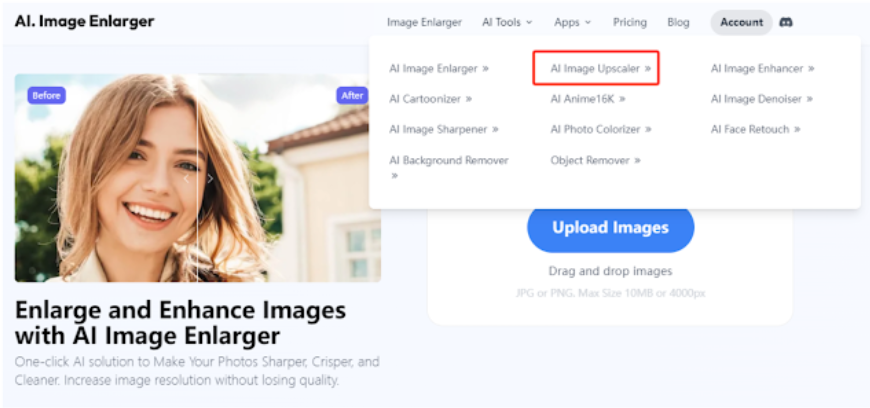Click the before/after comparison slider handle
The width and height of the screenshot is (870, 408).
point(198,179)
